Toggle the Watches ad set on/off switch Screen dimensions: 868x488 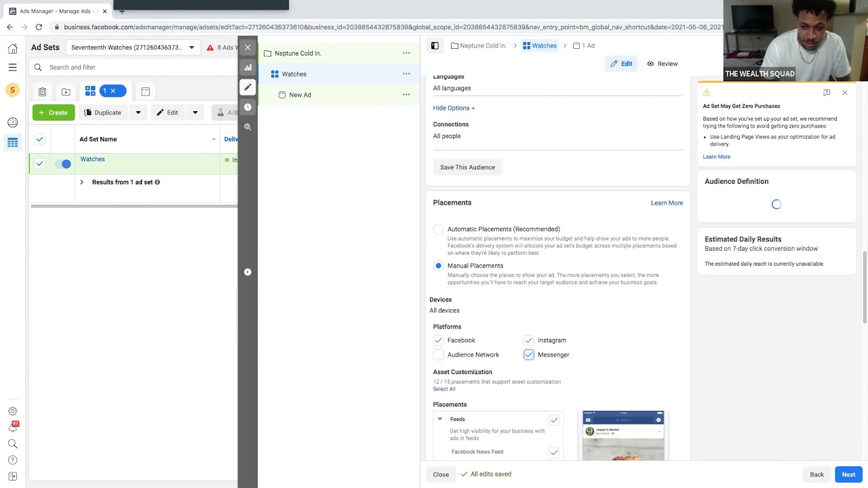click(62, 164)
